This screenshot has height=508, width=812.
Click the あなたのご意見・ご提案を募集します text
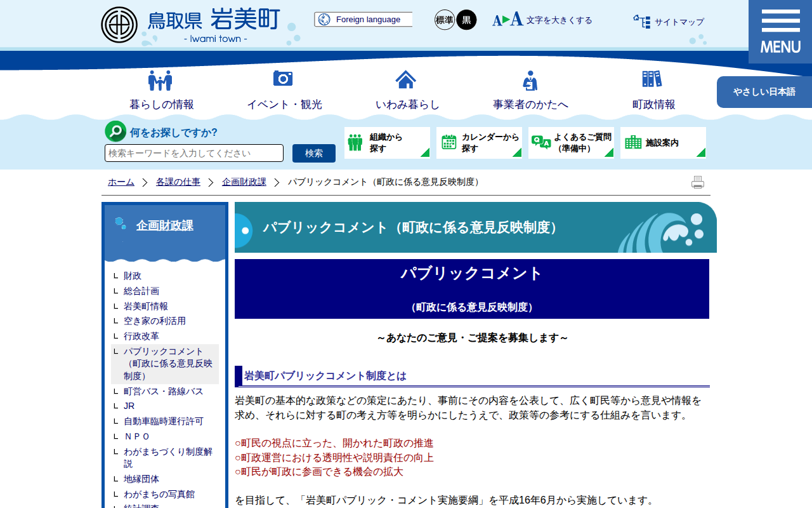(x=473, y=338)
